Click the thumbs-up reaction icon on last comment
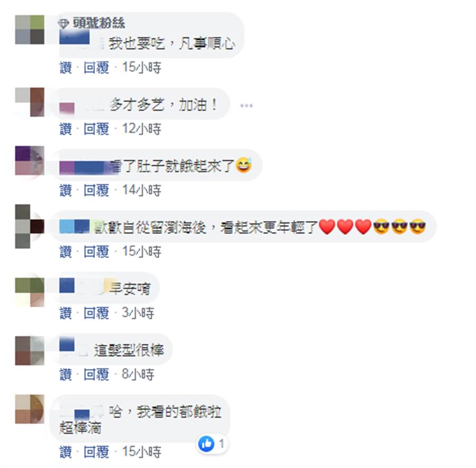The width and height of the screenshot is (476, 468). pos(206,444)
